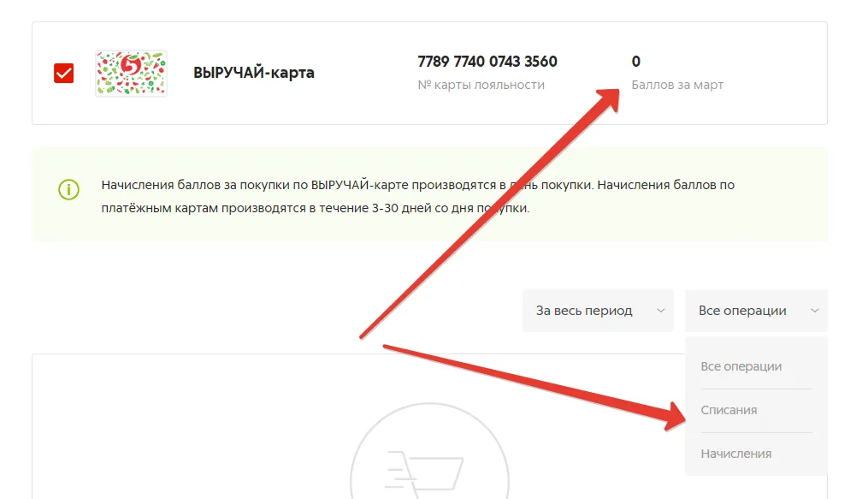Open the За весь период dropdown

coord(598,311)
